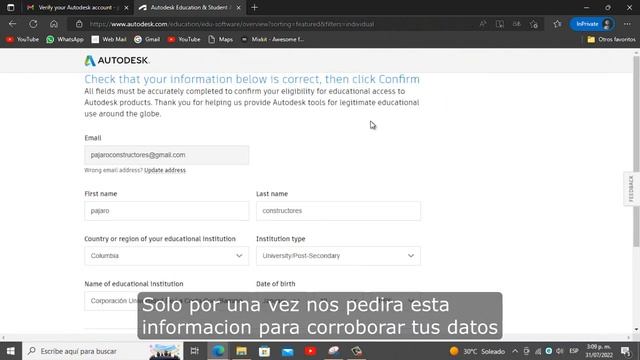Open the Mail app from the taskbar
The image size is (640, 360).
click(x=287, y=351)
